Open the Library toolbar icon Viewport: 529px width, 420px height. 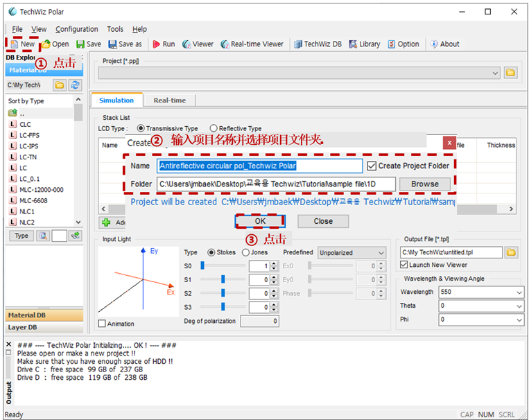click(x=365, y=44)
